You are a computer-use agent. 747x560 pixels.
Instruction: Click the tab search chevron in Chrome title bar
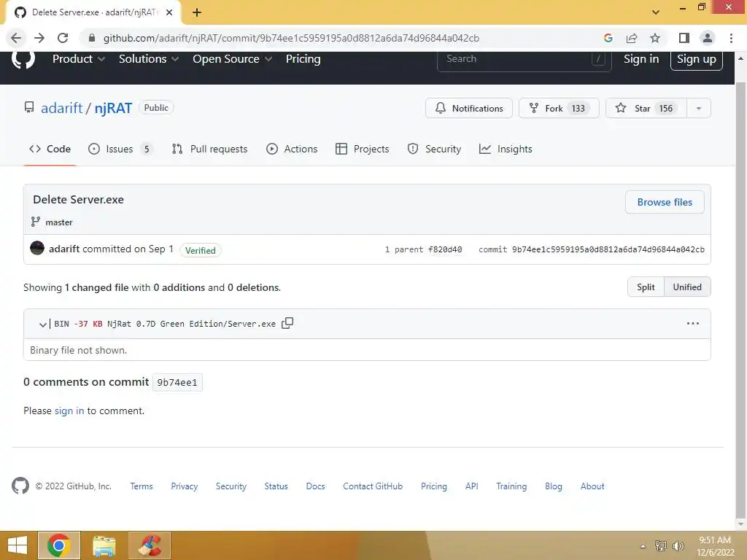[x=656, y=12]
